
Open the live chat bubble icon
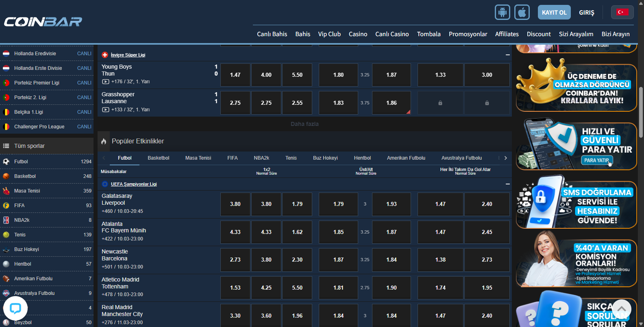pyautogui.click(x=15, y=309)
